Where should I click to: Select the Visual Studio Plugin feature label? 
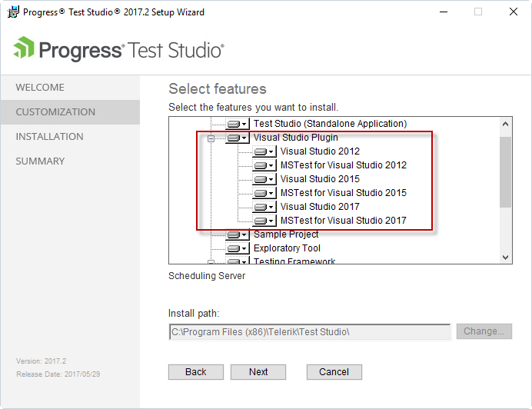(295, 138)
